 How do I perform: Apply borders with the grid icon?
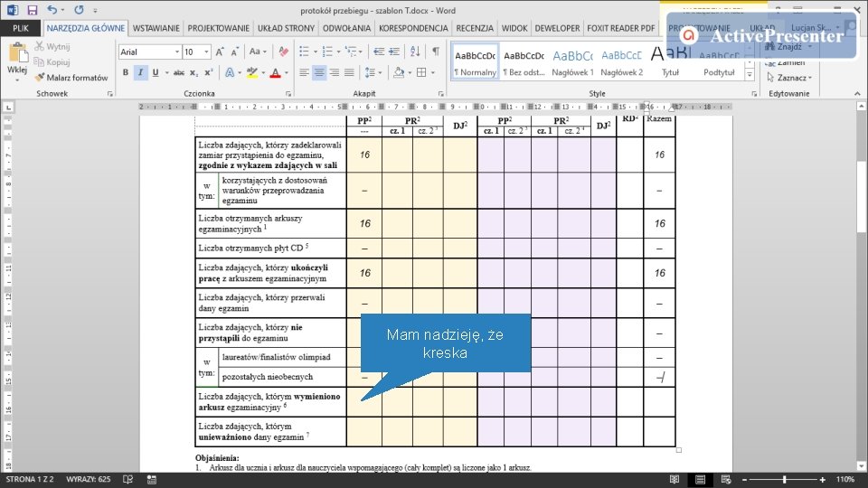pyautogui.click(x=421, y=72)
